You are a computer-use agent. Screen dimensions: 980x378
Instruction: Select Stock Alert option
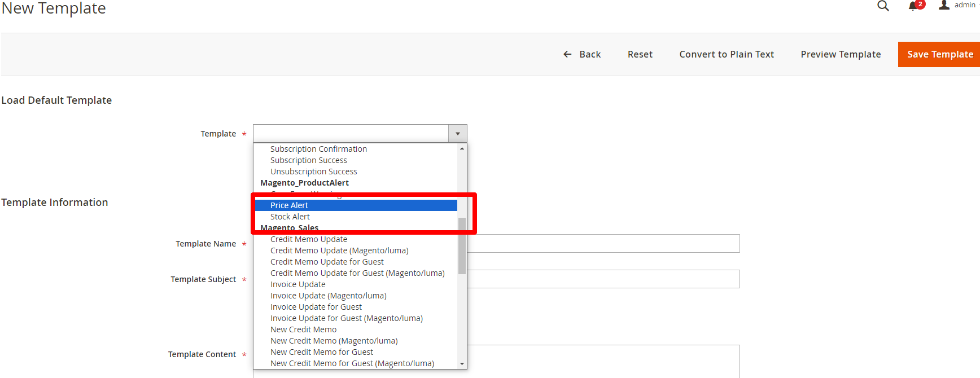click(290, 217)
